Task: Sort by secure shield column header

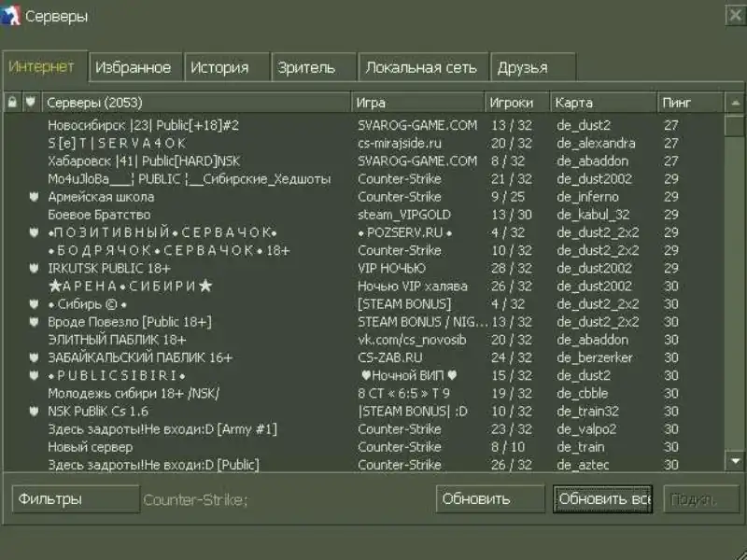Action: [31, 103]
